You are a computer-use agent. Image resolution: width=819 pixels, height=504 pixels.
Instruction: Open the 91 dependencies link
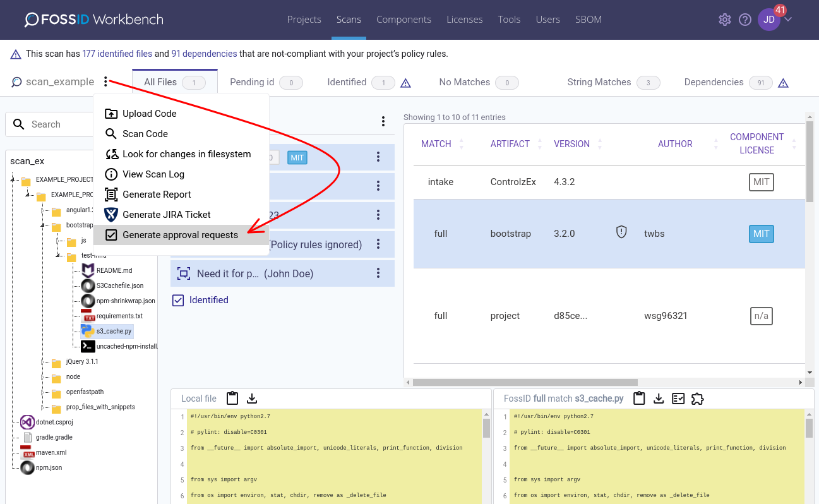204,54
